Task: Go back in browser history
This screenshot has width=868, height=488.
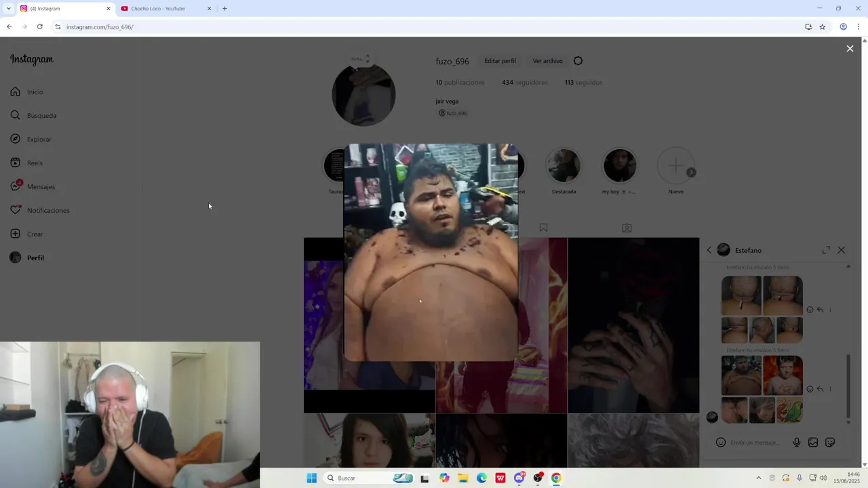Action: (9, 27)
